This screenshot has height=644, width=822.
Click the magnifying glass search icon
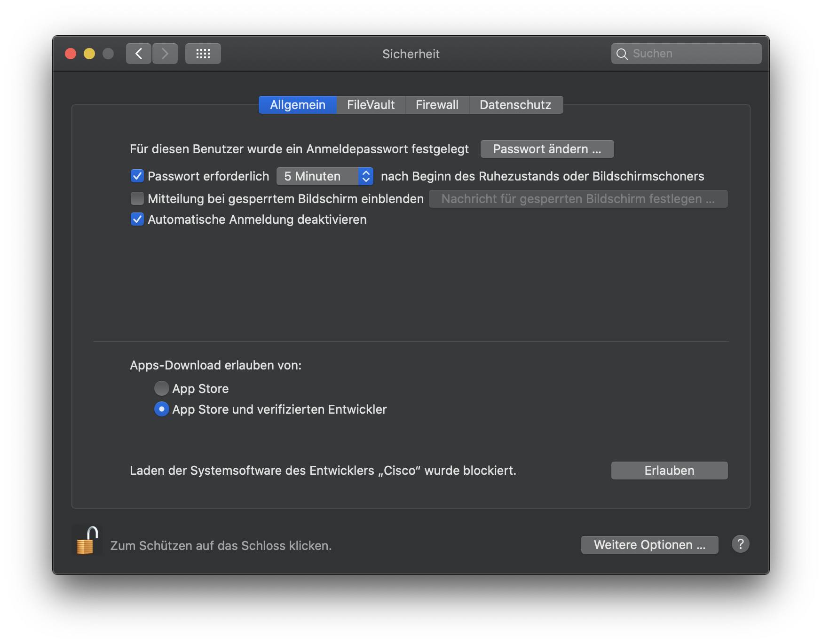622,54
